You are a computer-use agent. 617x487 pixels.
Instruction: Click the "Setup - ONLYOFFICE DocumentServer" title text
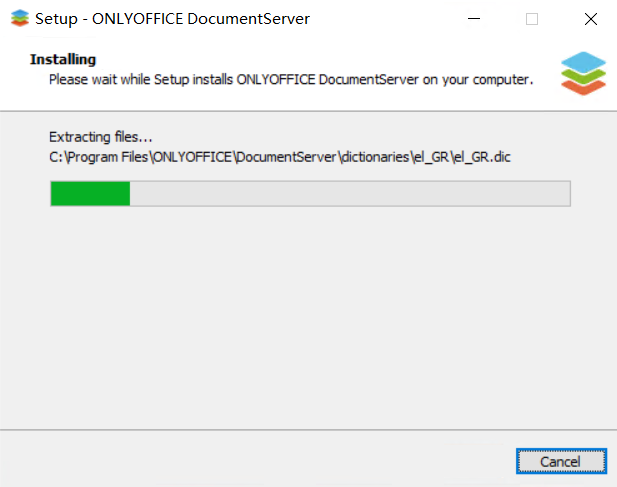point(172,19)
